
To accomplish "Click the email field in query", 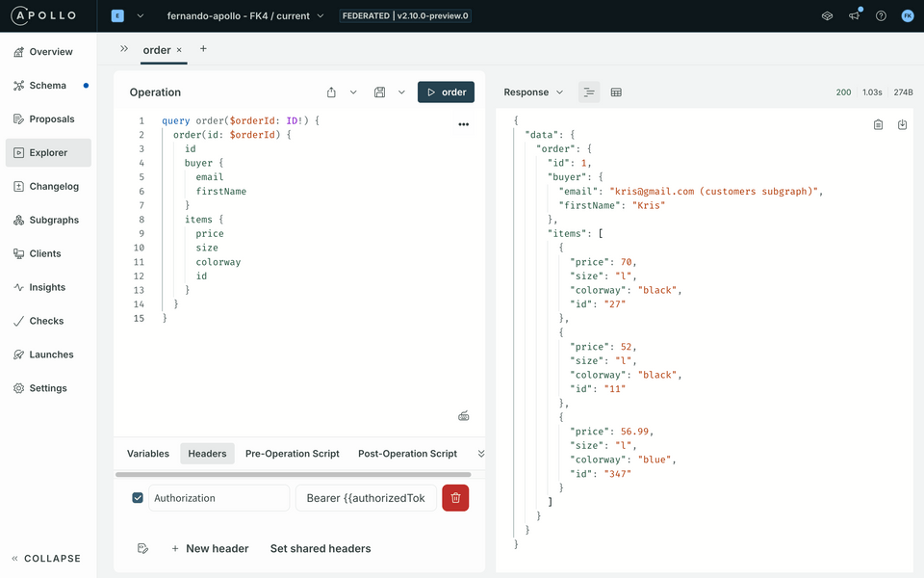I will (x=209, y=177).
